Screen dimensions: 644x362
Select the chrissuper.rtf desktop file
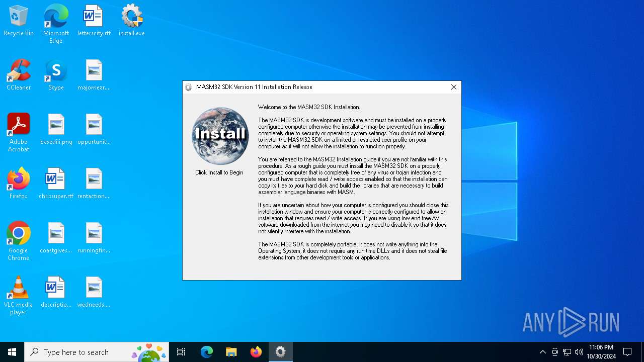(x=56, y=184)
